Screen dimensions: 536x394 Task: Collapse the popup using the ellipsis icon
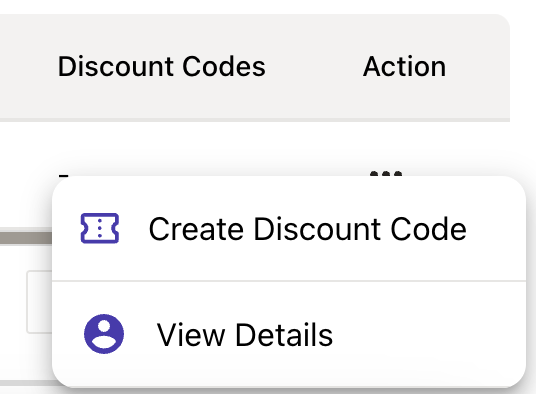point(386,174)
